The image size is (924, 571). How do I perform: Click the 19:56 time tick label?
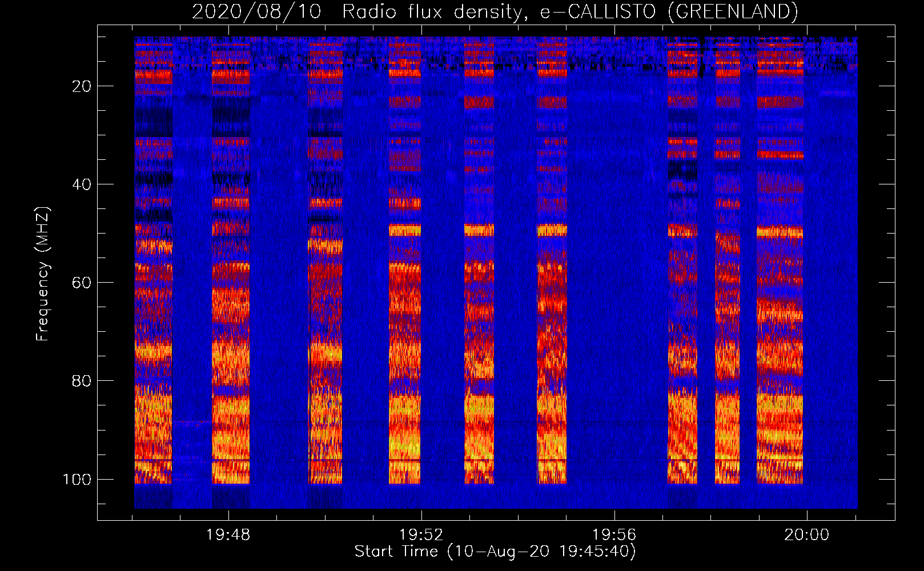point(614,535)
